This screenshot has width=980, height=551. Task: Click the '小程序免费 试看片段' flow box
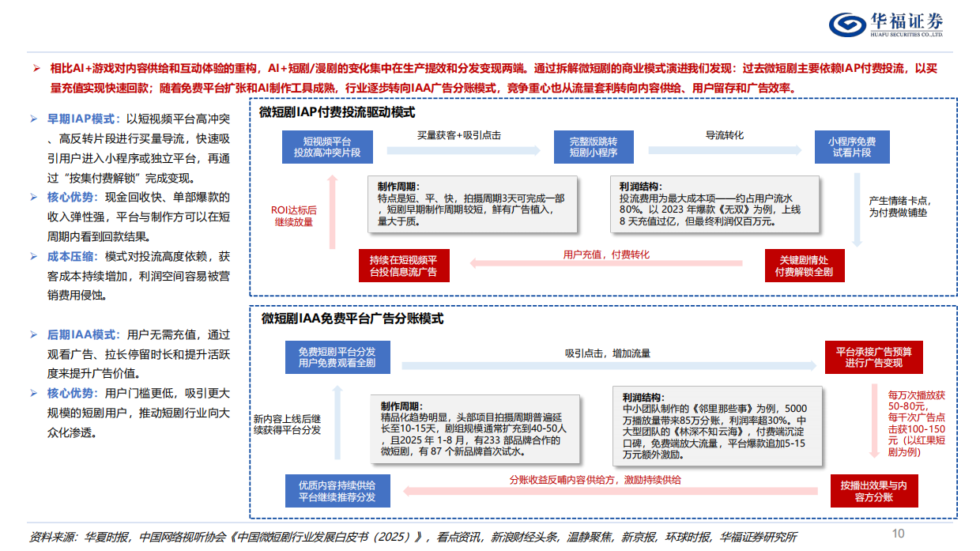pyautogui.click(x=852, y=146)
